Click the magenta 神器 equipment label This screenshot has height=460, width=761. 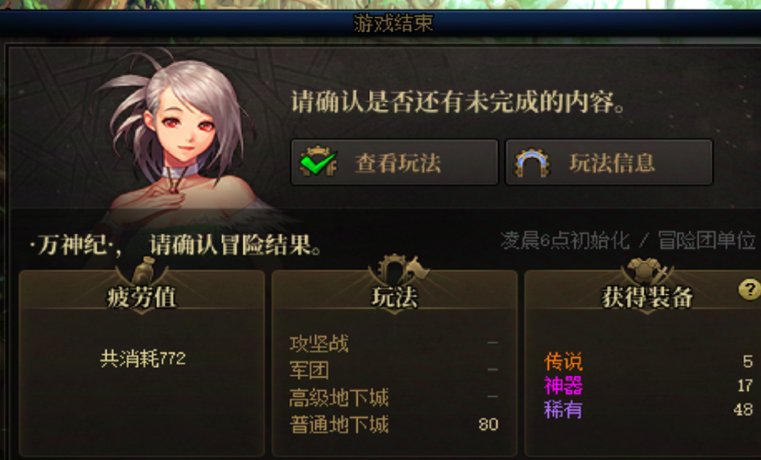[563, 386]
